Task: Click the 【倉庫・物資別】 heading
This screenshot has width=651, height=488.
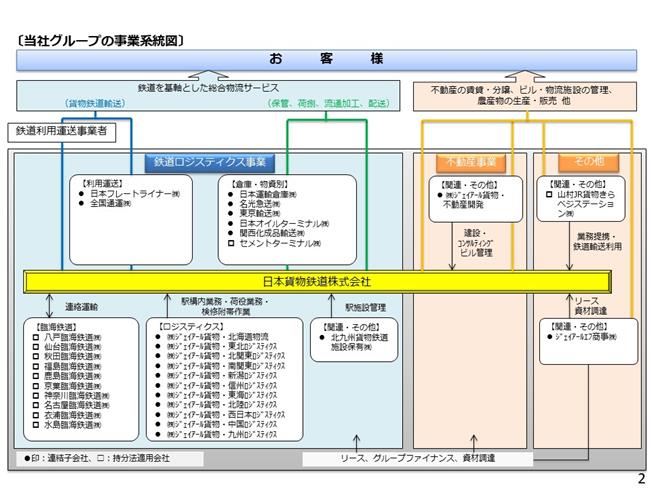Action: (259, 184)
